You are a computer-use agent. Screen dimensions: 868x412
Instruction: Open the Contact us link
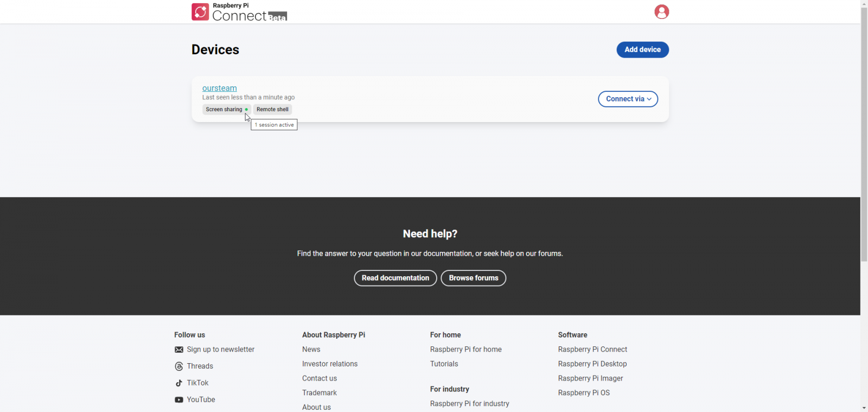coord(320,378)
